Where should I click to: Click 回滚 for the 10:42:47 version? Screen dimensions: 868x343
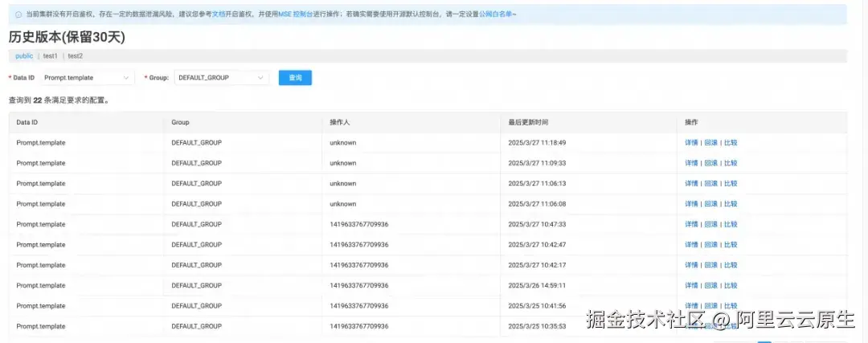click(x=710, y=244)
